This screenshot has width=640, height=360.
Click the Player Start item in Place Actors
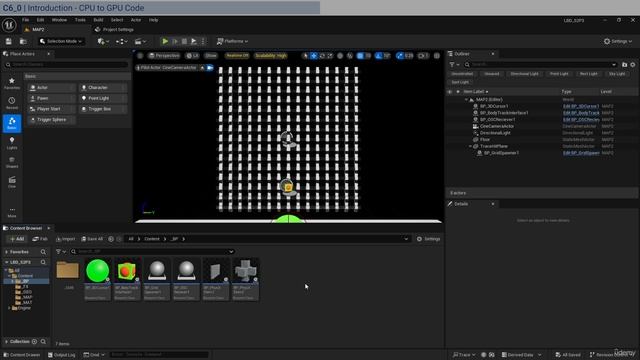[x=52, y=109]
